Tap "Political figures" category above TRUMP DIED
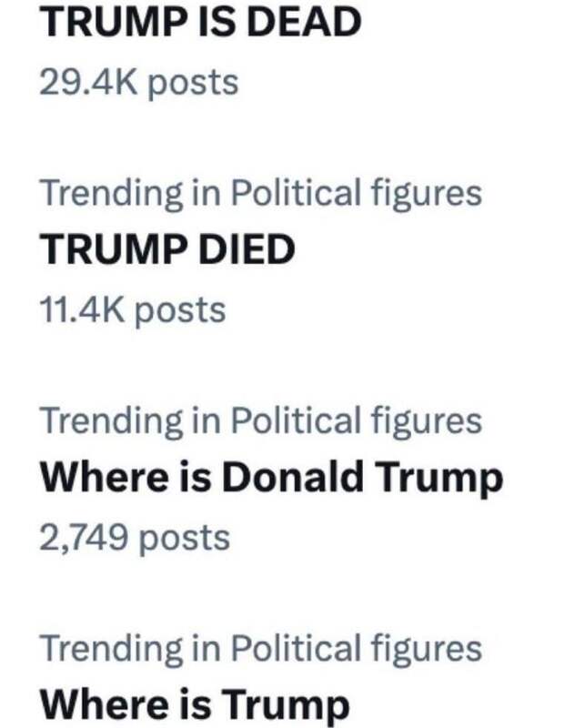Screen dimensions: 564x728 point(355,193)
